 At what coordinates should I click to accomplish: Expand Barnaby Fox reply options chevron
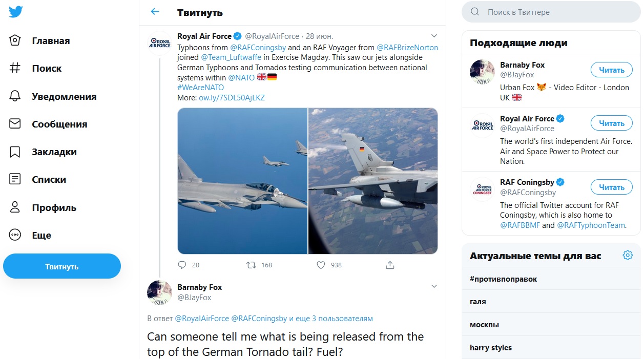tap(434, 286)
